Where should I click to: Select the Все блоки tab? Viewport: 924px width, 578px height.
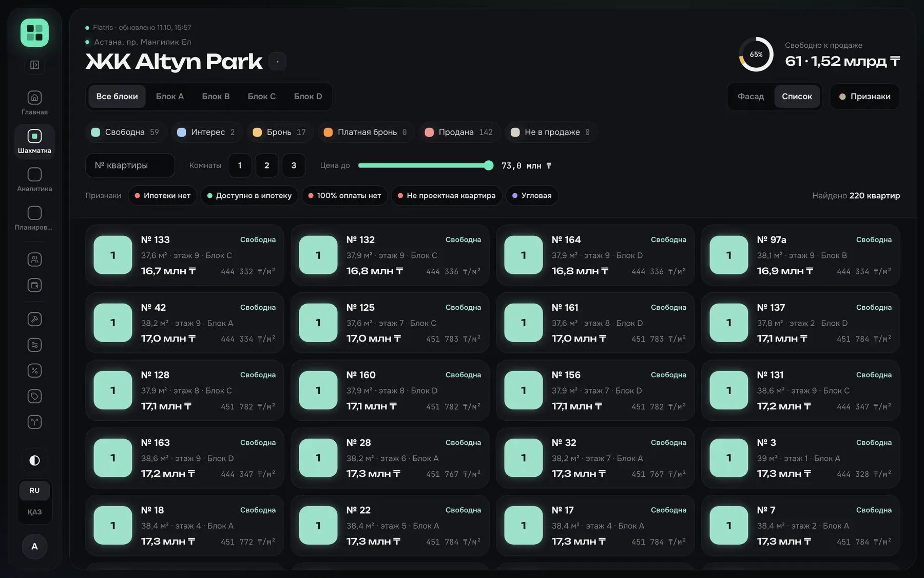tap(117, 97)
